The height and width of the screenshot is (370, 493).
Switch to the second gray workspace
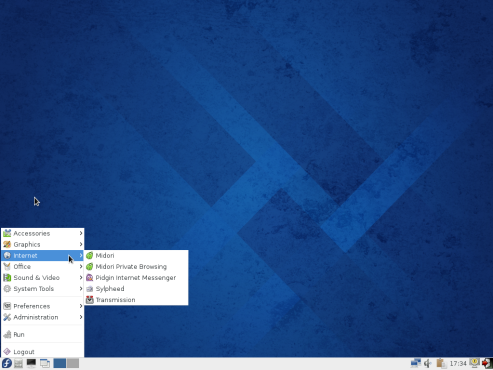coord(73,363)
